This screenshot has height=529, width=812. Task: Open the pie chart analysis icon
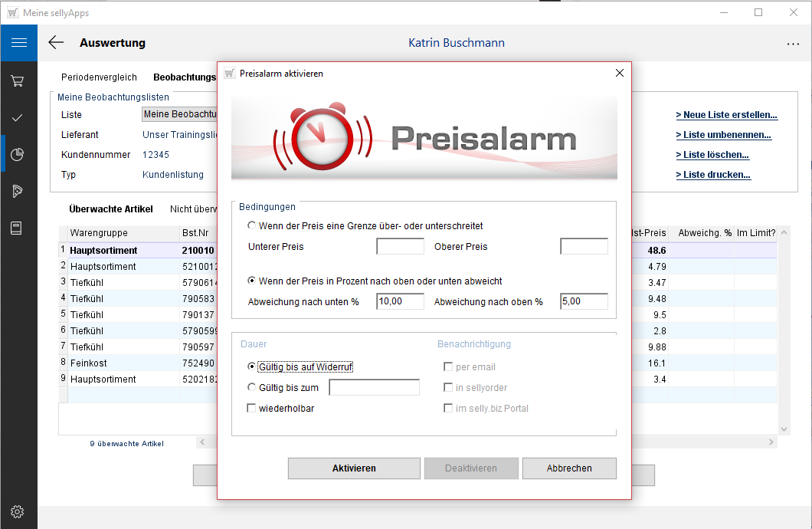click(x=18, y=155)
